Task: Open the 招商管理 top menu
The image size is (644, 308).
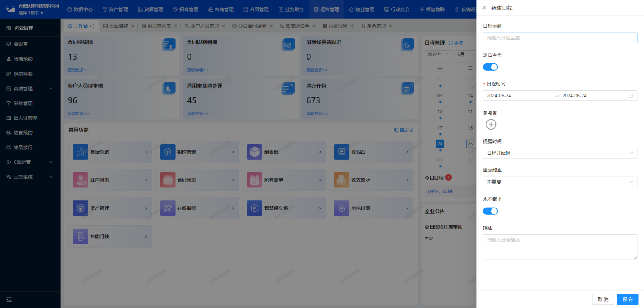Action: (185, 9)
